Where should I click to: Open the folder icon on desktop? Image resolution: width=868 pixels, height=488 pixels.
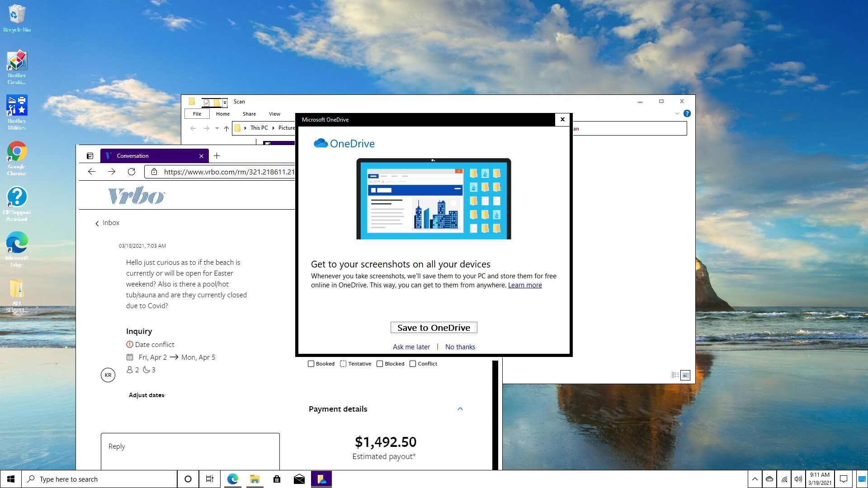(x=17, y=295)
